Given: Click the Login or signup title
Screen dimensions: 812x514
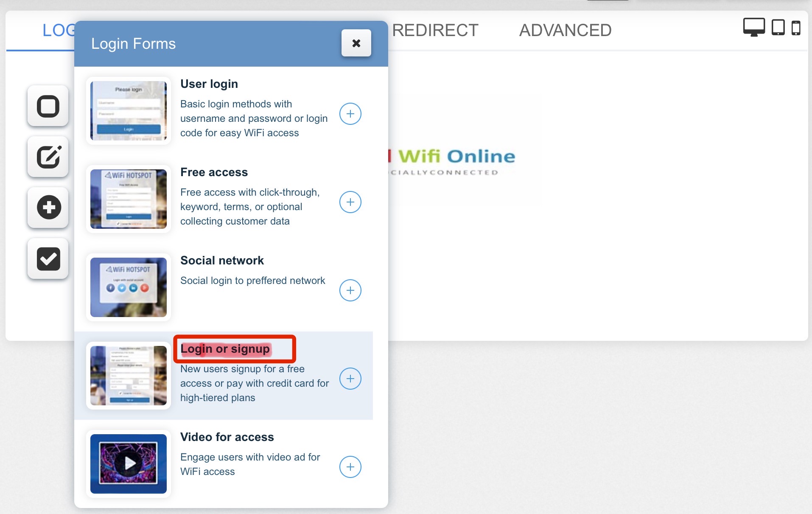Looking at the screenshot, I should [x=225, y=349].
